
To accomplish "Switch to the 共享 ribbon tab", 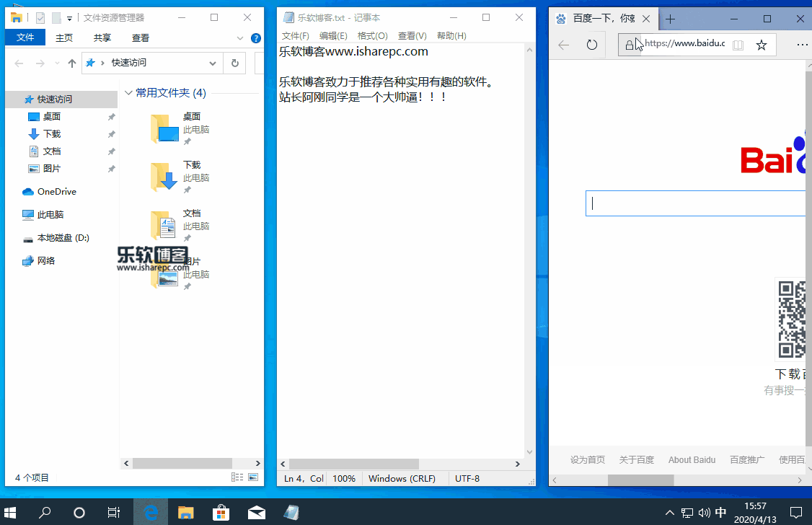I will point(102,37).
